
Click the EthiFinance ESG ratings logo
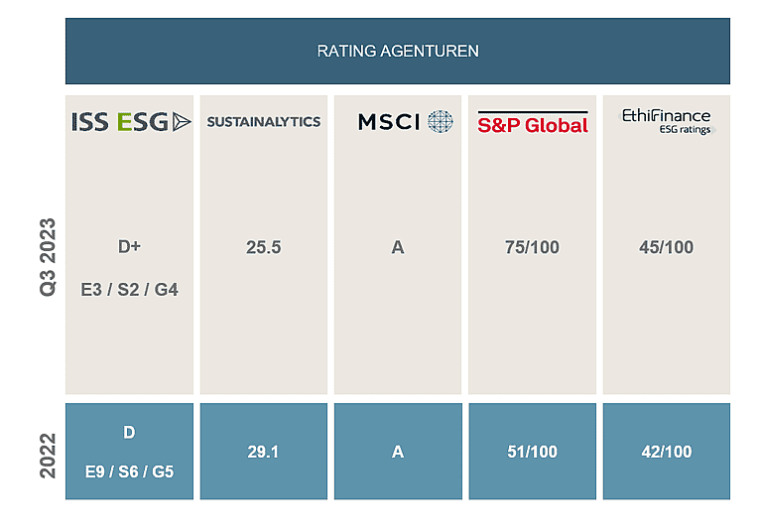click(x=667, y=121)
